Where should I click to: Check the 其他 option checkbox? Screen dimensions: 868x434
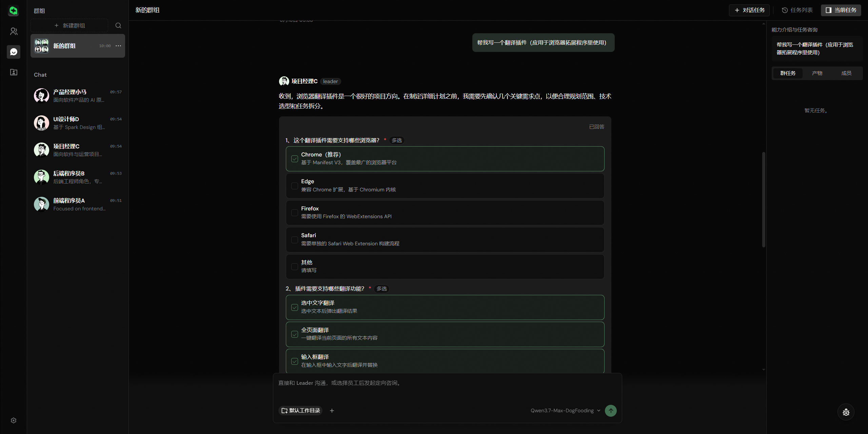tap(295, 267)
